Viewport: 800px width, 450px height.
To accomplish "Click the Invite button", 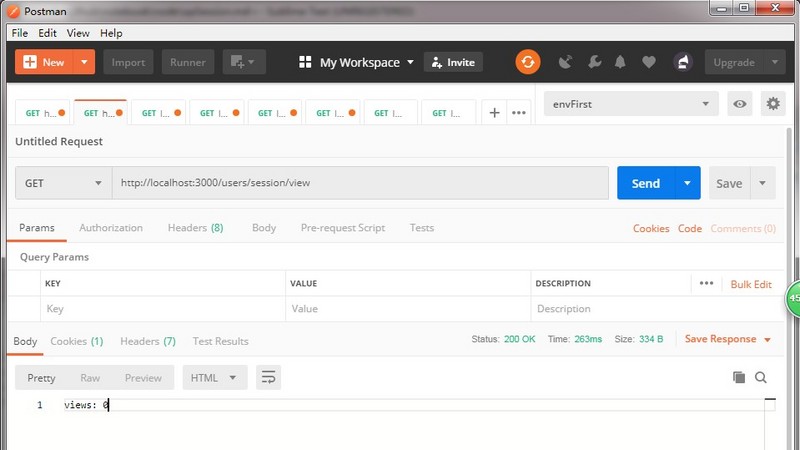I will click(x=453, y=62).
